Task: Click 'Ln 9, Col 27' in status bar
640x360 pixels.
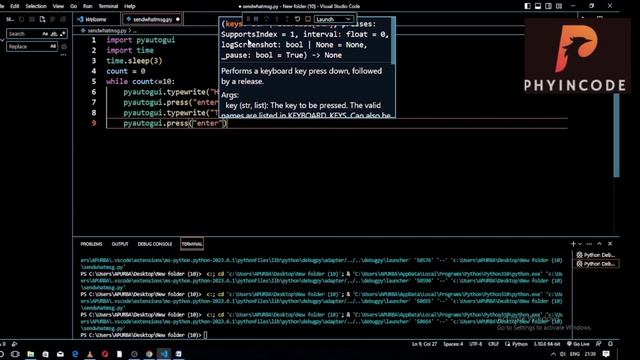Action: [424, 344]
